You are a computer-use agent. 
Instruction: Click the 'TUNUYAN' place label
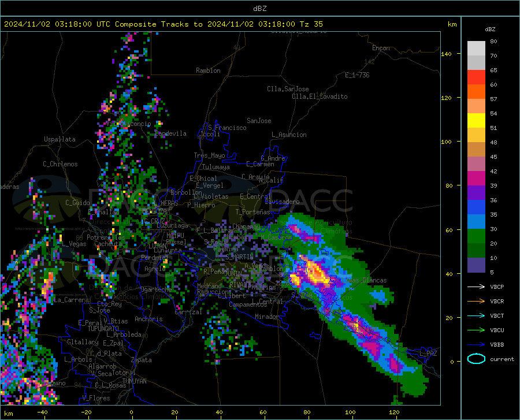pos(134,381)
